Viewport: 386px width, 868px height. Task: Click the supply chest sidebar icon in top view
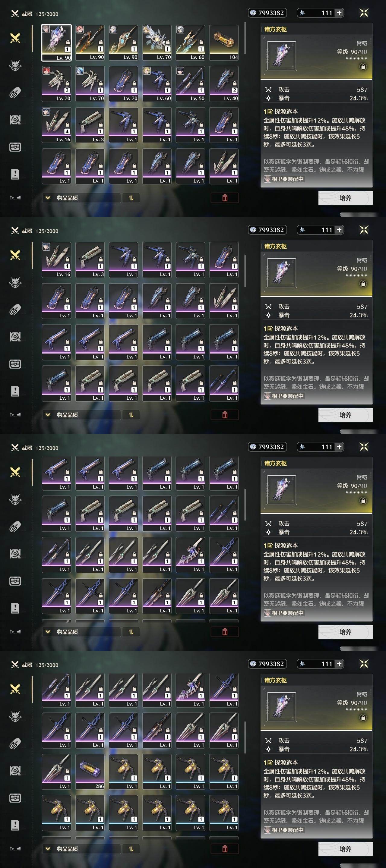[x=15, y=147]
